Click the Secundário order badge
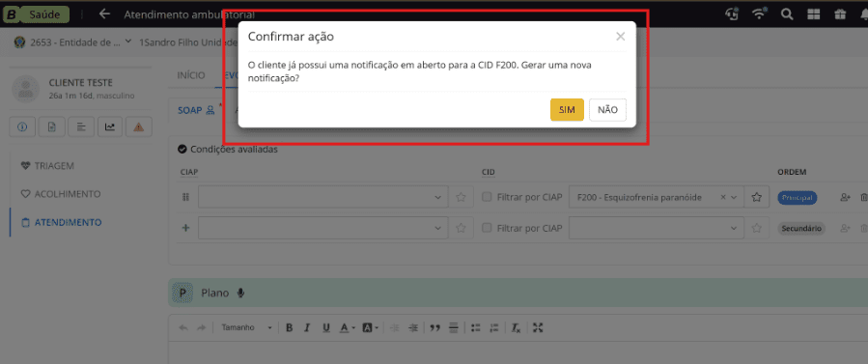Image resolution: width=868 pixels, height=364 pixels. point(801,228)
